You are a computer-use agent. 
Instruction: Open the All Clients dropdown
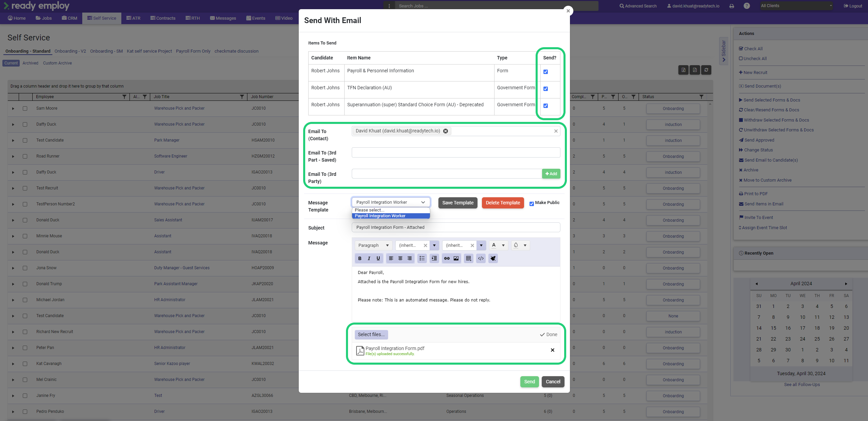tap(796, 6)
